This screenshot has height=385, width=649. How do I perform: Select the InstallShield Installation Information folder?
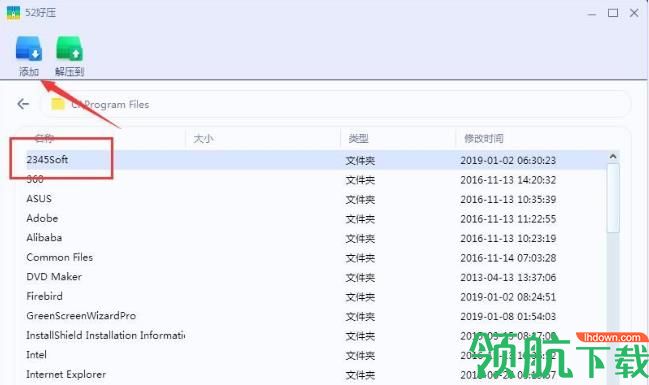pos(106,335)
